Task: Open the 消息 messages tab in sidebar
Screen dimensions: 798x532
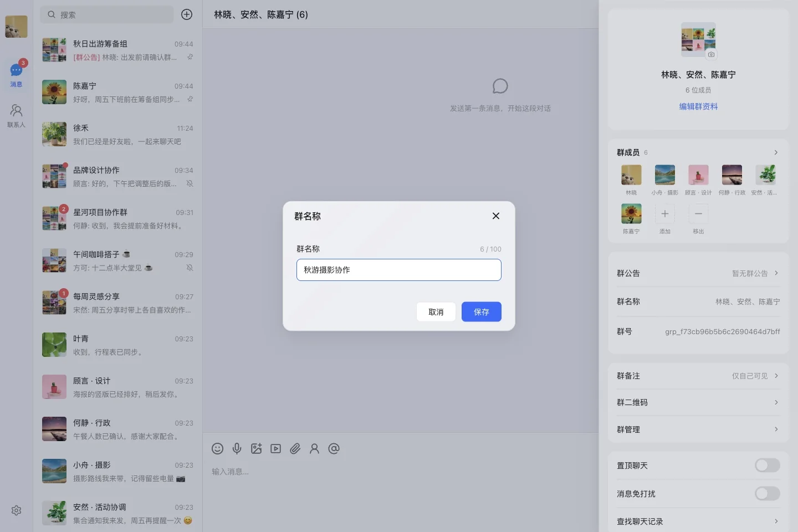Action: coord(16,75)
